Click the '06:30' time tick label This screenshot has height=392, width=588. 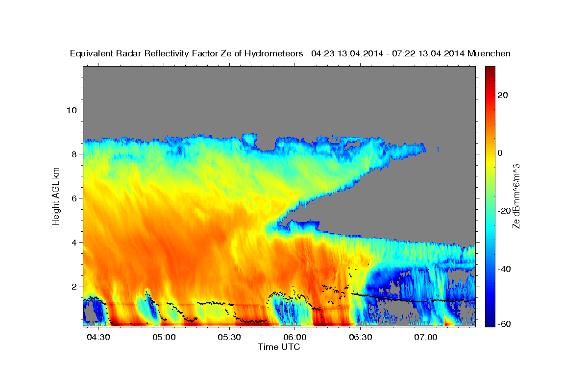pyautogui.click(x=361, y=338)
